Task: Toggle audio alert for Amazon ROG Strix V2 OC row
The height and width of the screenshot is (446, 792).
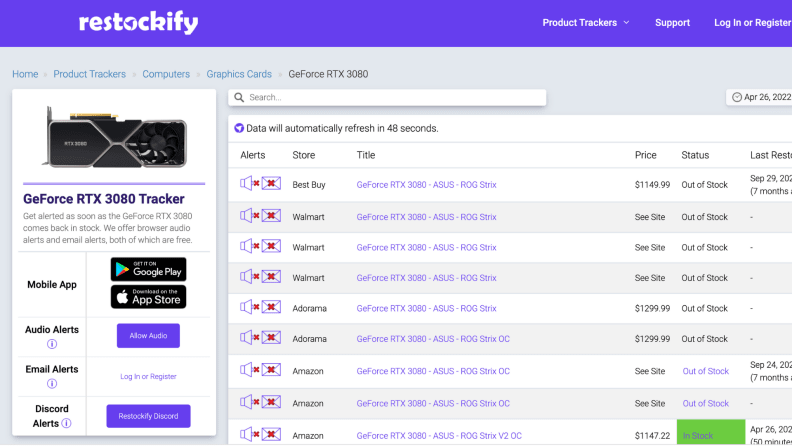Action: [x=250, y=434]
